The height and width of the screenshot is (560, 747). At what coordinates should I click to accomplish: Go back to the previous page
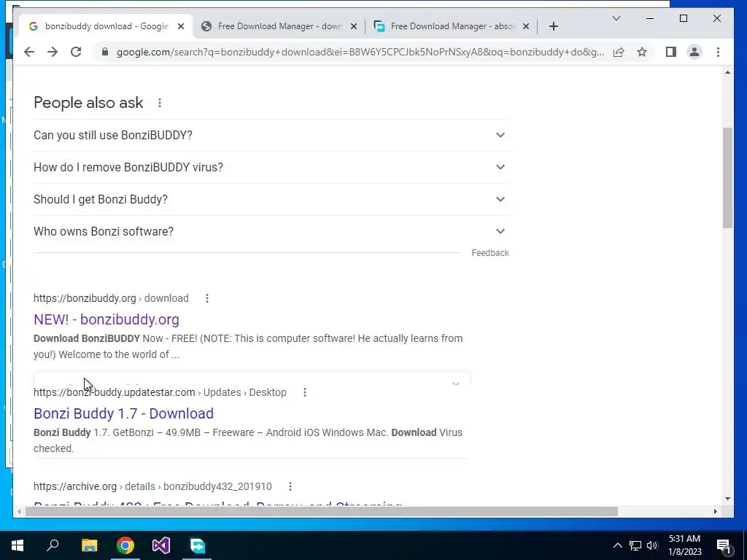[29, 52]
